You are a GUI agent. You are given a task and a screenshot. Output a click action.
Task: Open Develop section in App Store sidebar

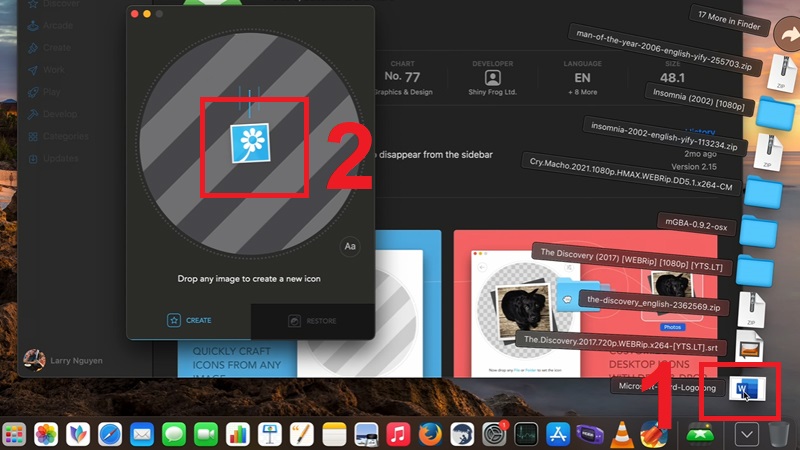tap(52, 114)
